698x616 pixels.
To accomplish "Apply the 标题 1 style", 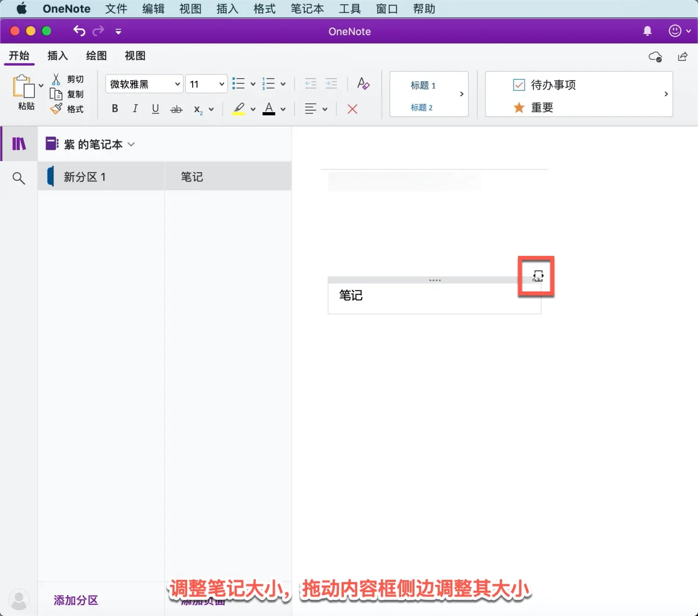I will [423, 85].
